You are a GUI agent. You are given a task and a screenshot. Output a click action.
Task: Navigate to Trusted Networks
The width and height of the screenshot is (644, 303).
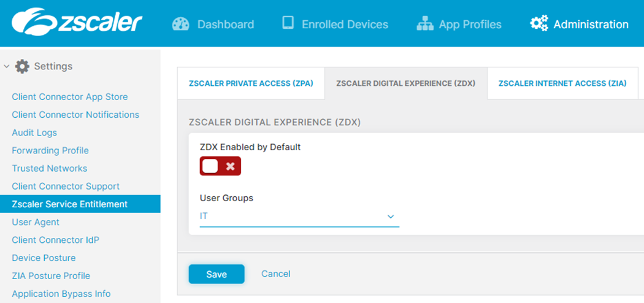[50, 168]
